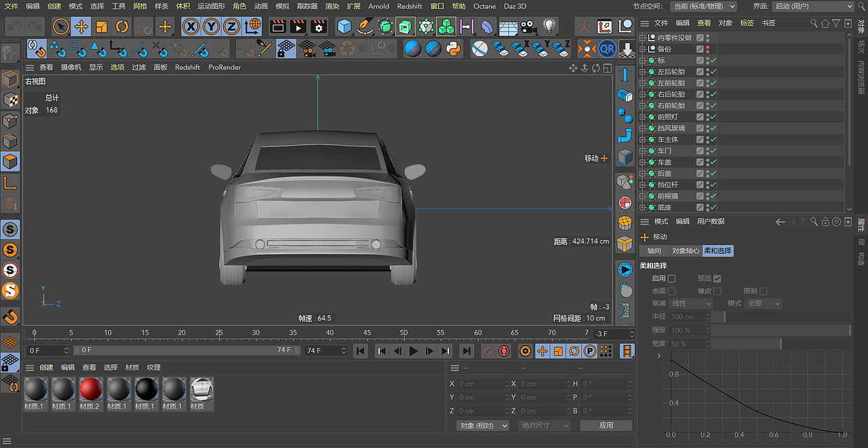868x448 pixels.
Task: Click the QR code icon in toolbar
Action: pos(608,48)
